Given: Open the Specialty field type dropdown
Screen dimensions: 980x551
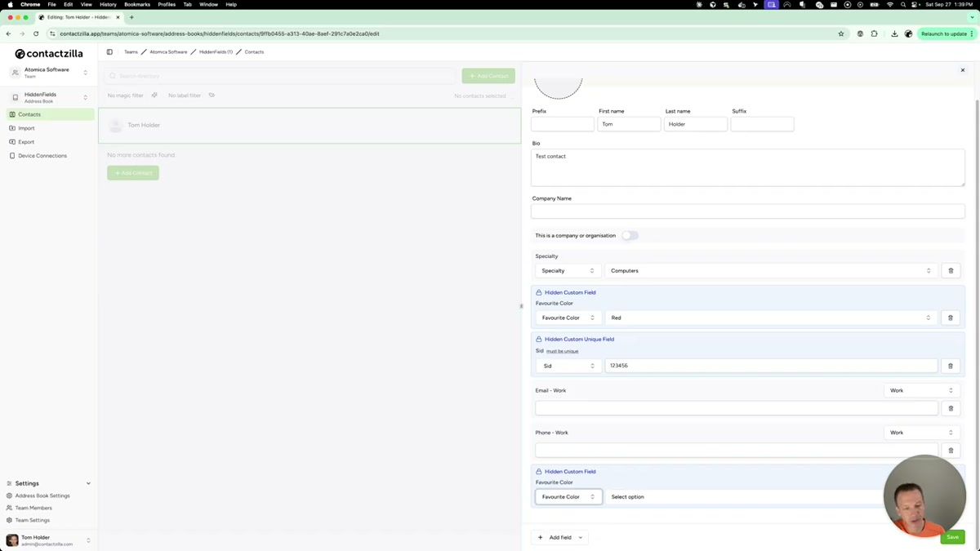Looking at the screenshot, I should (x=568, y=270).
